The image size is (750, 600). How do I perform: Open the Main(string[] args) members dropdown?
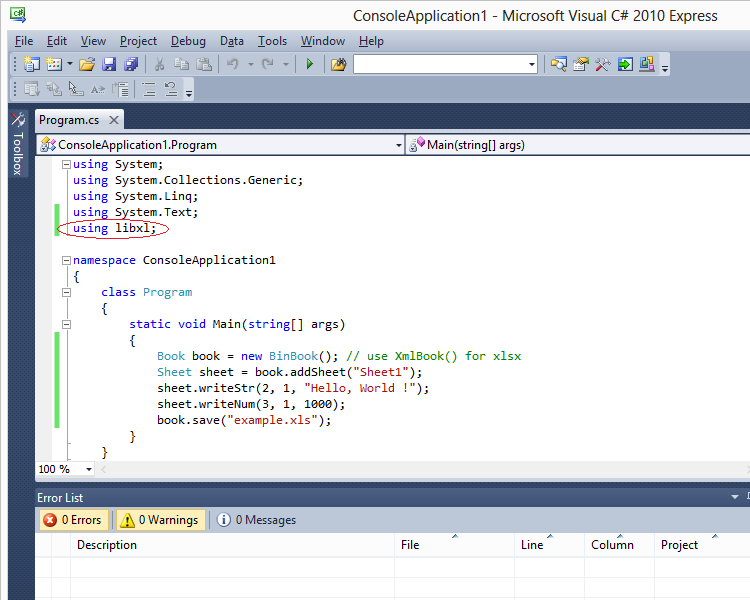[x=578, y=145]
